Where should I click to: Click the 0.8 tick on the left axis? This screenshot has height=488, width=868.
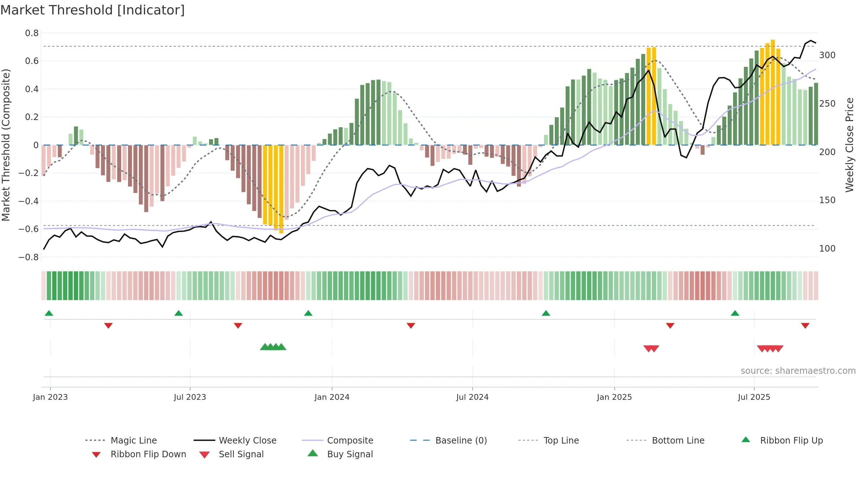32,33
